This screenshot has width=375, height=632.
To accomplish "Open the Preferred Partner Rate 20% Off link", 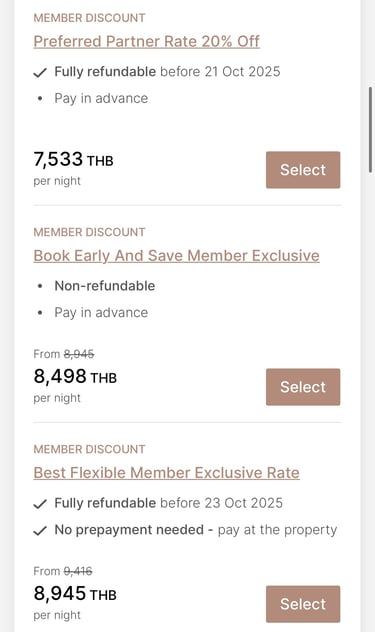I will 146,41.
